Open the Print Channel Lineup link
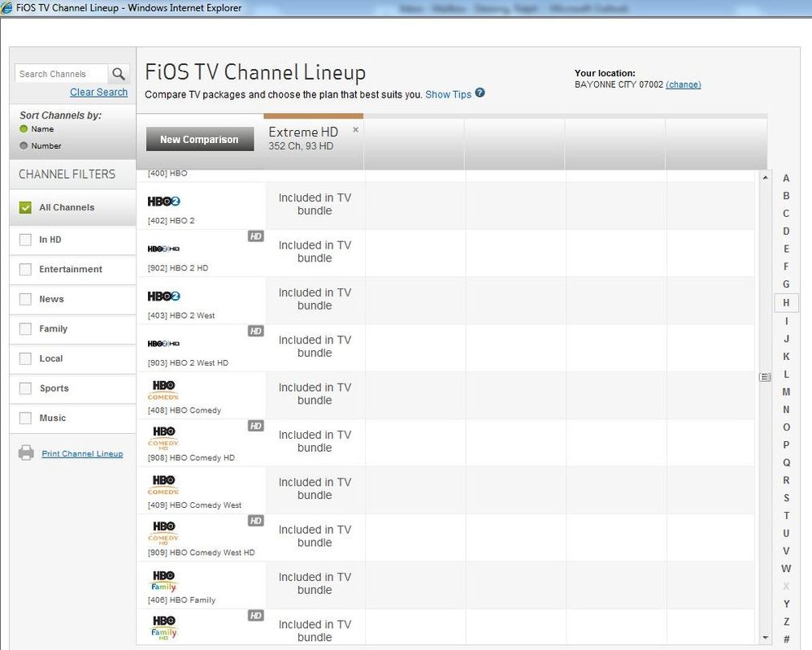This screenshot has height=650, width=812. coord(82,454)
